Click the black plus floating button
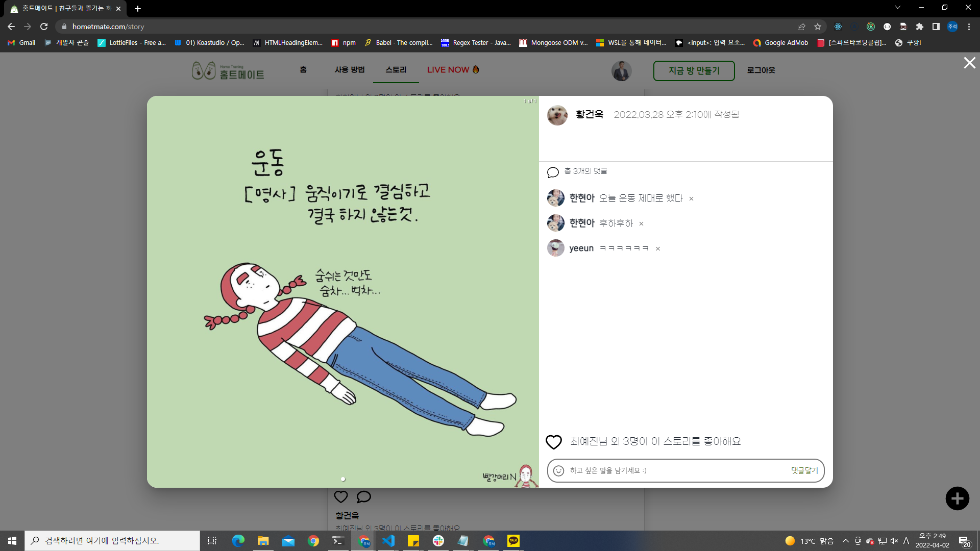Viewport: 980px width, 551px height. tap(957, 498)
